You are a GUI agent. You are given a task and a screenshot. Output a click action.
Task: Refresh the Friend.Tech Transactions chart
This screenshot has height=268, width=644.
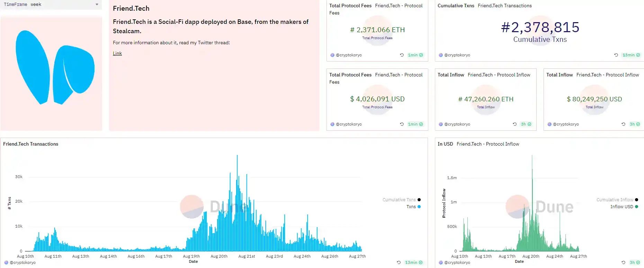[399, 262]
